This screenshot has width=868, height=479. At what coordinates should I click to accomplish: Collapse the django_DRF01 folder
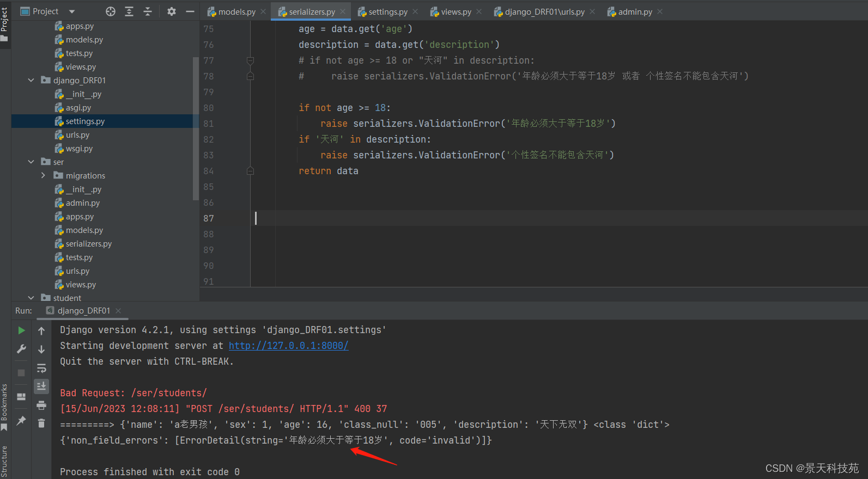(x=31, y=81)
